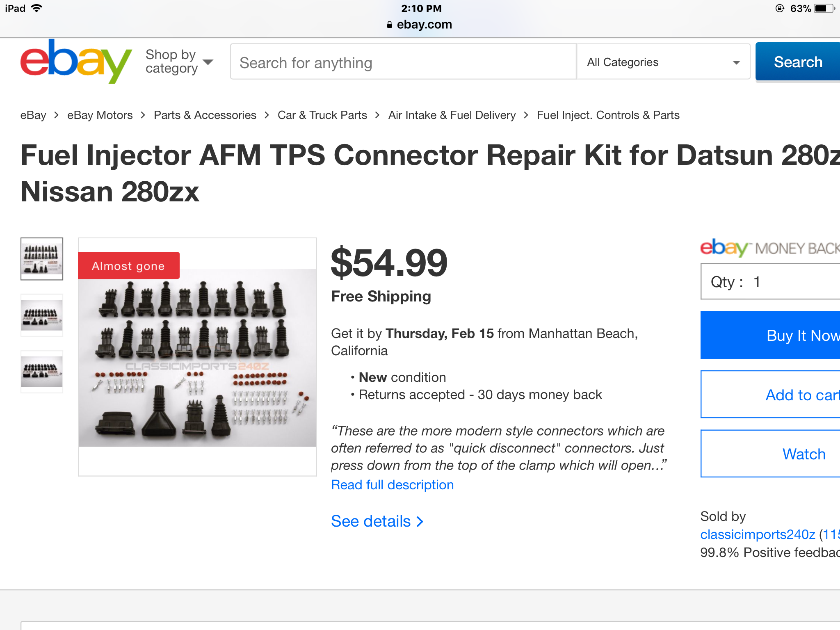
Task: Click Read full description link
Action: 393,485
